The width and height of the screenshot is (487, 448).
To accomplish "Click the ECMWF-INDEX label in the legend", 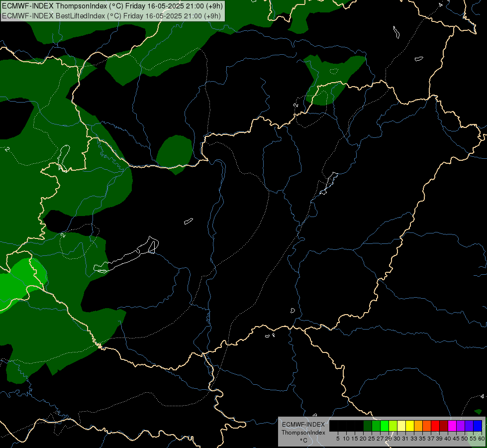I will [x=303, y=425].
